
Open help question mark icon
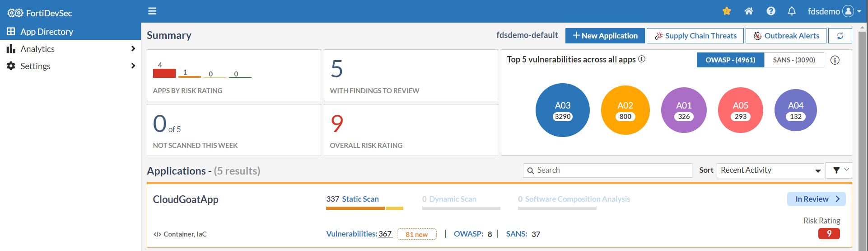tap(771, 11)
